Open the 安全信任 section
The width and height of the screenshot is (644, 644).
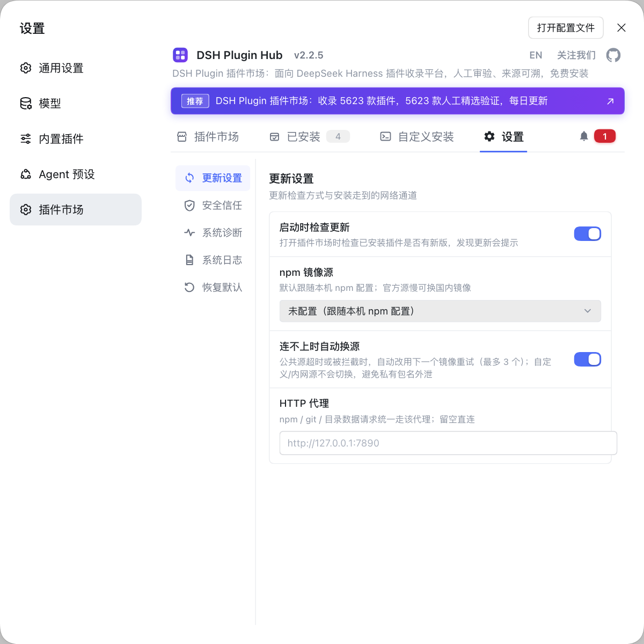click(x=213, y=206)
